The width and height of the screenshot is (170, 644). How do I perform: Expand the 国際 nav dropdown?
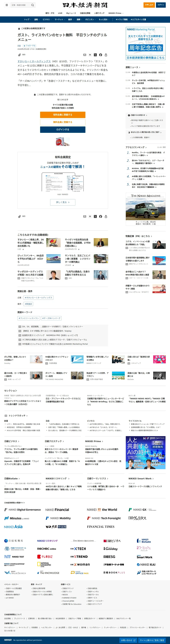80,20
